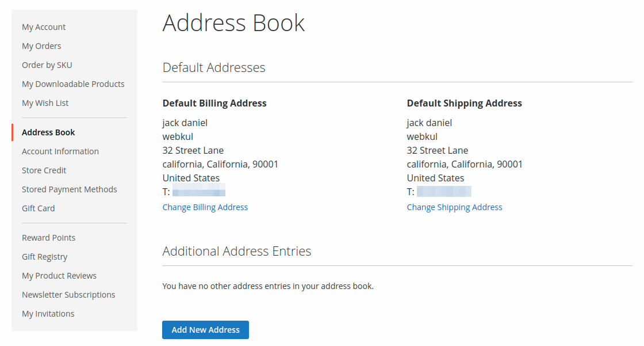Open Account Information settings
Image resolution: width=644 pixels, height=346 pixels.
[60, 151]
